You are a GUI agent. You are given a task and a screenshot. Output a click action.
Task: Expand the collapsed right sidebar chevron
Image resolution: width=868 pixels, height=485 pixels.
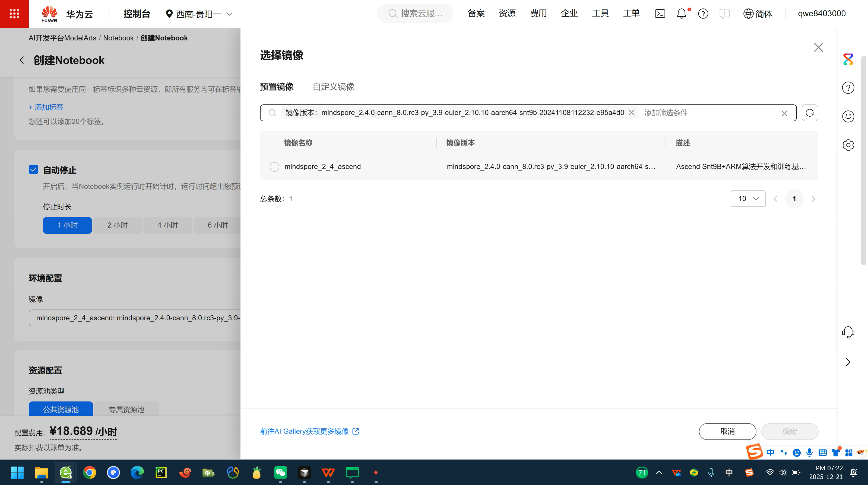[x=848, y=362]
